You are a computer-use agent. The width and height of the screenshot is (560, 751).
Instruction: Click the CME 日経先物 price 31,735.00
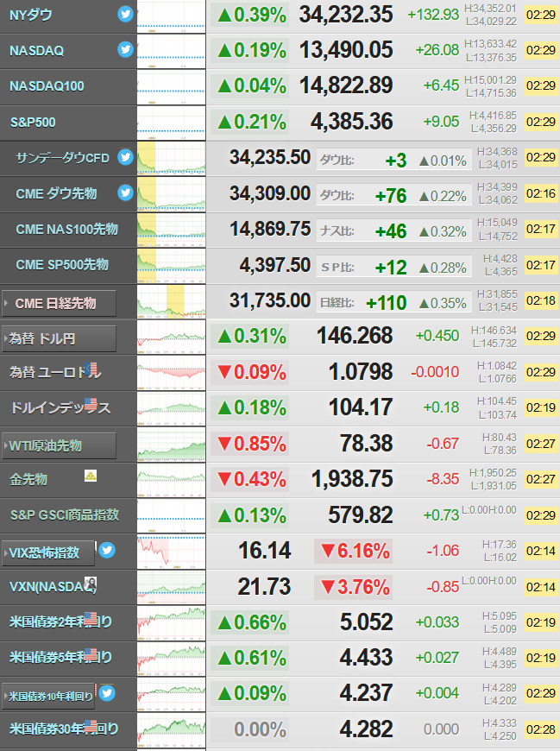click(270, 300)
